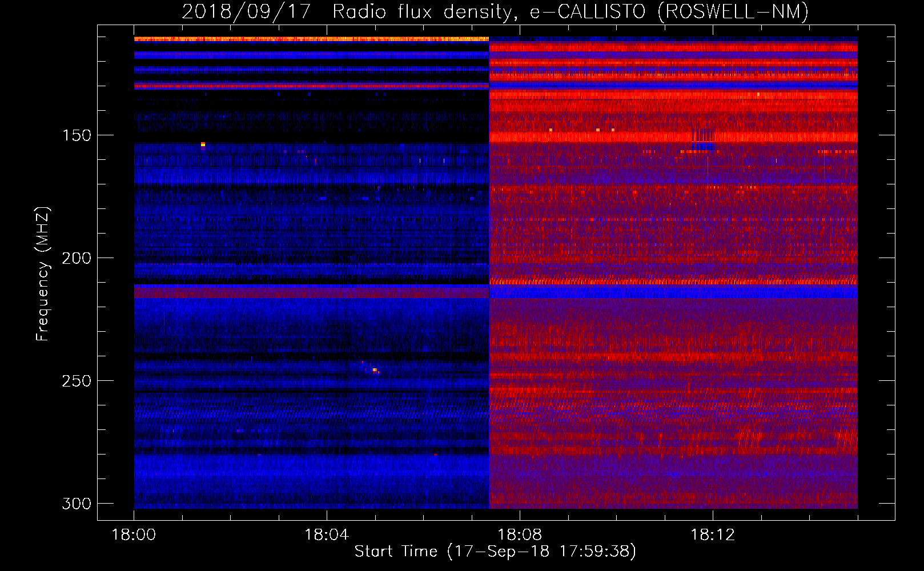Click the yellow spot near 18:01 below 150 MHz
Image resolution: width=924 pixels, height=571 pixels.
click(203, 145)
